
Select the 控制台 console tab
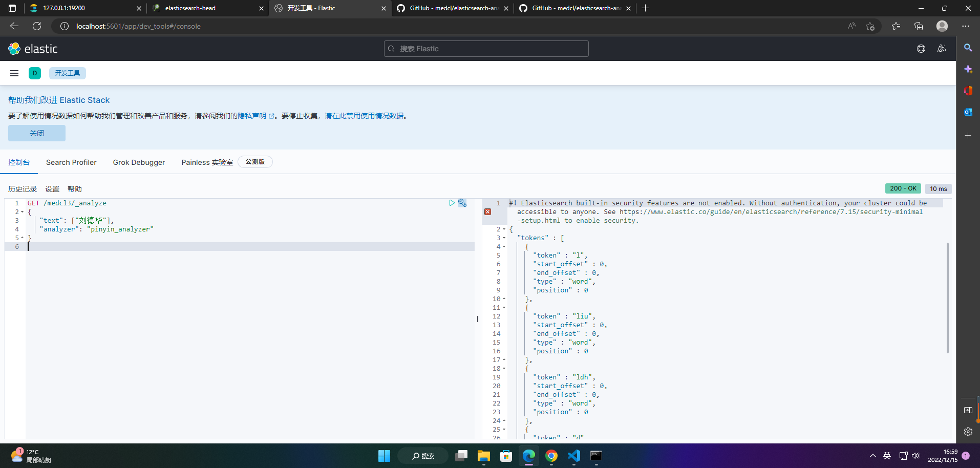coord(19,162)
